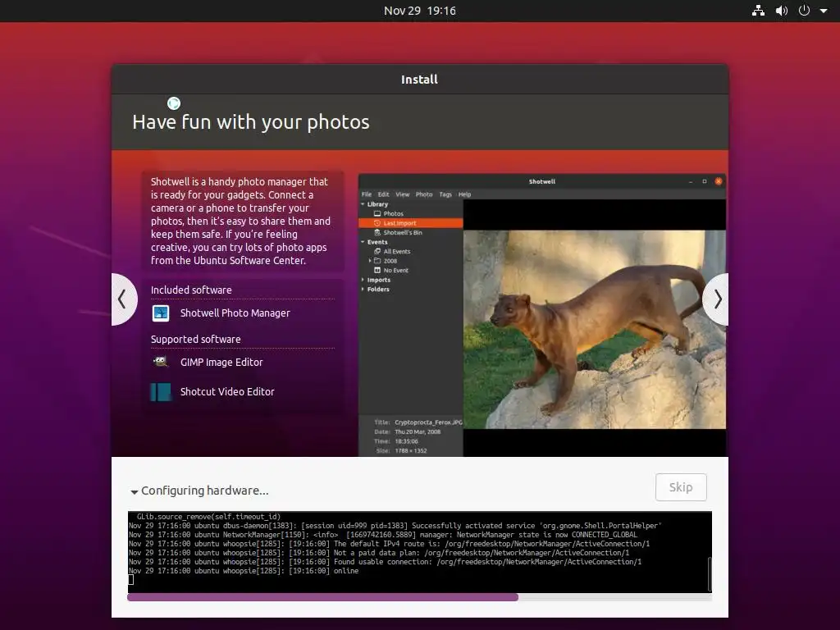The height and width of the screenshot is (630, 840).
Task: Click the terminal line ending with online
Action: click(244, 571)
